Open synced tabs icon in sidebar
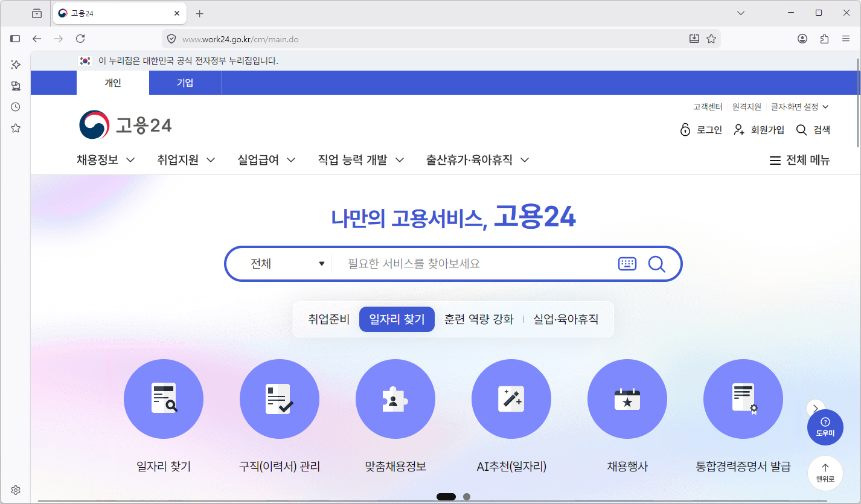This screenshot has width=861, height=504. (x=16, y=86)
